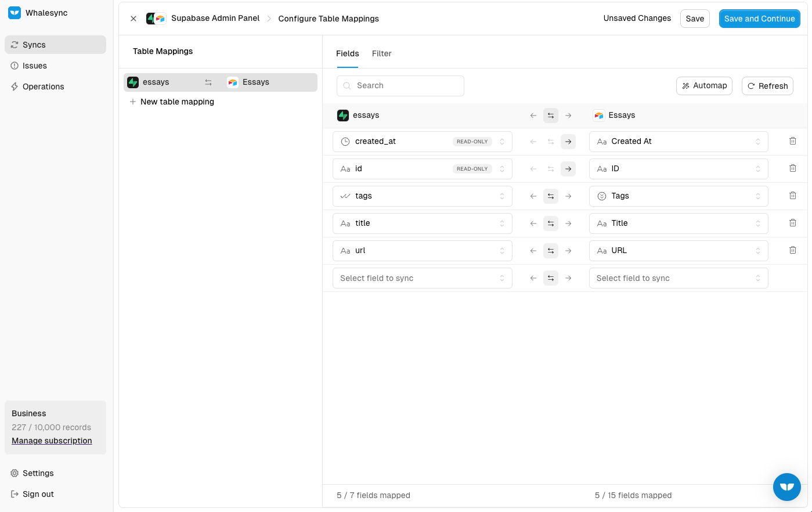812x512 pixels.
Task: Select left arrow direction for tags row
Action: [x=533, y=196]
